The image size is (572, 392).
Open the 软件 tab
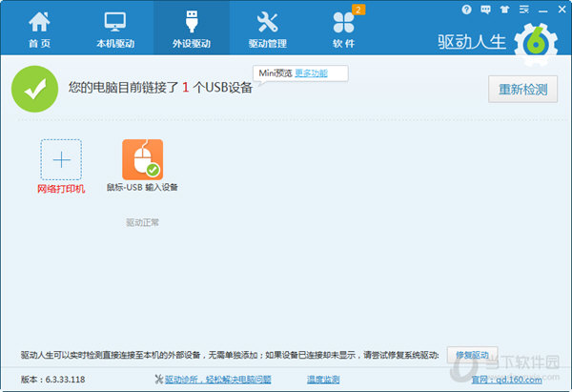point(343,30)
